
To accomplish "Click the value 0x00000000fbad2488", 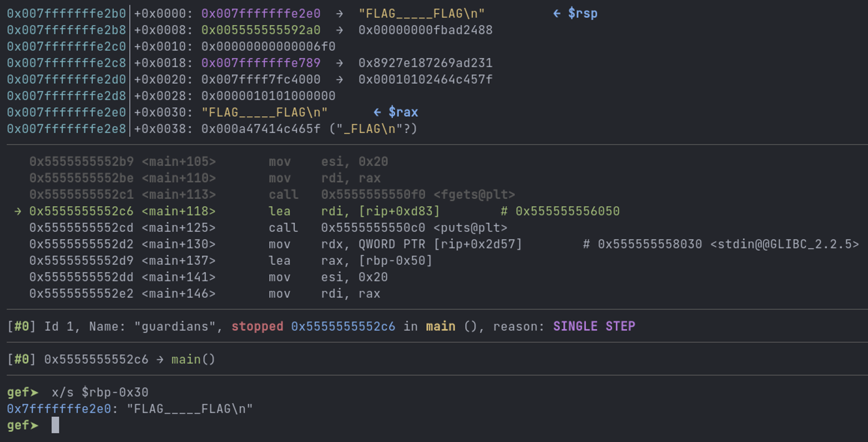I will [425, 30].
